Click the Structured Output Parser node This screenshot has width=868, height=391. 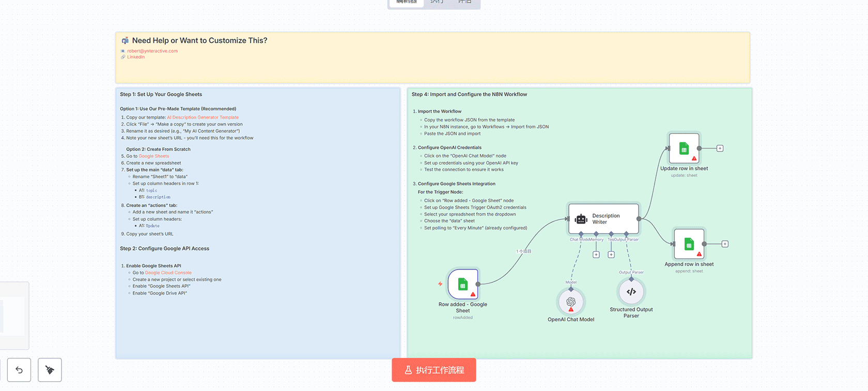click(x=631, y=292)
